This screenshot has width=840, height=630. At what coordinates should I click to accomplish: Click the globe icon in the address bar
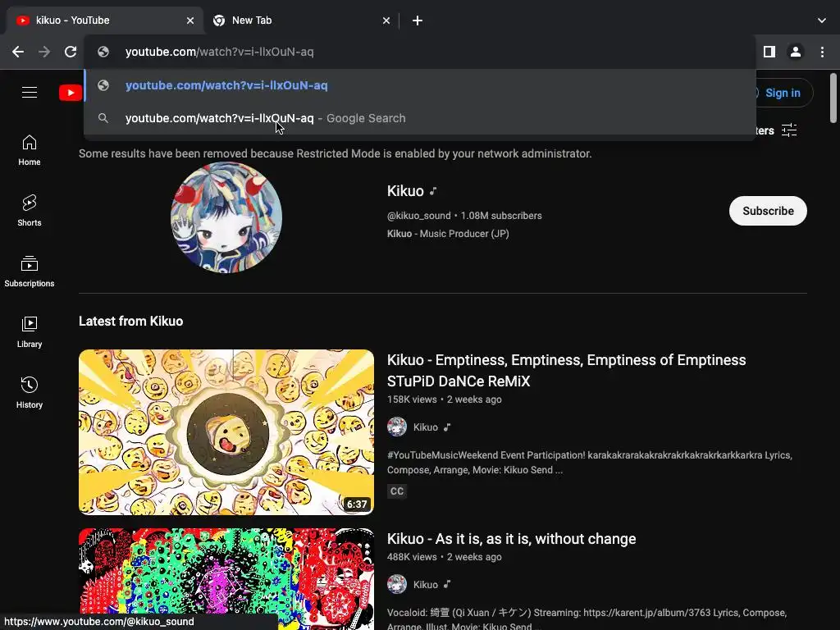pos(103,52)
